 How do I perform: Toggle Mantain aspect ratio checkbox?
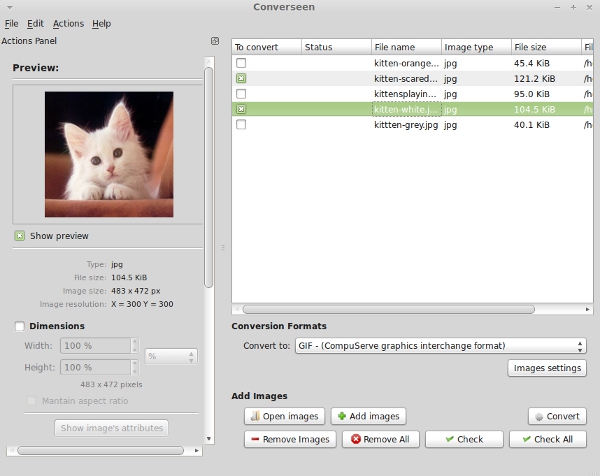pos(31,401)
